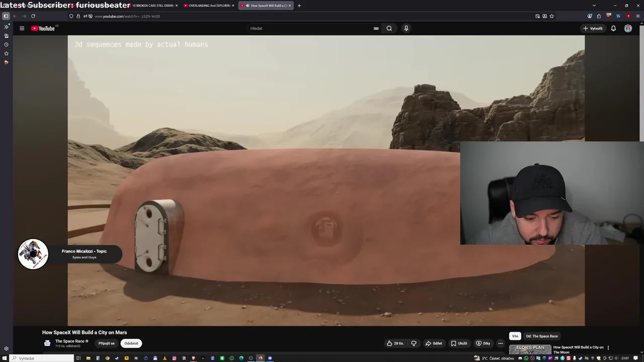Open Task View on the taskbar
This screenshot has height=362, width=644.
pos(78,358)
